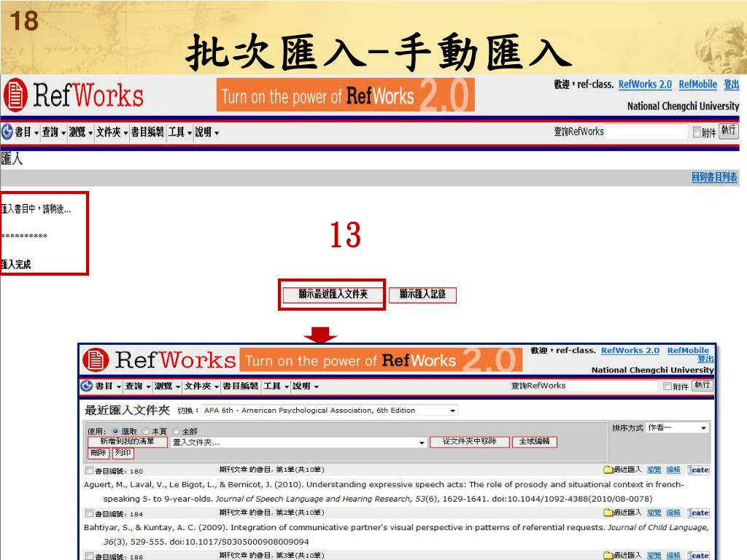This screenshot has height=560, width=747.
Task: Click the 執行 button in the lower search bar
Action: [x=703, y=385]
